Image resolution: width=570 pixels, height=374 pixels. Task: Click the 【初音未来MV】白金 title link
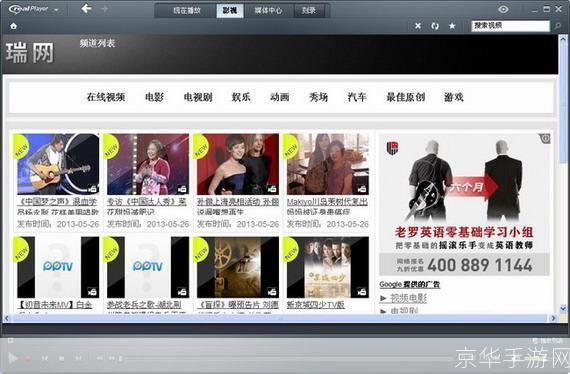click(x=55, y=305)
